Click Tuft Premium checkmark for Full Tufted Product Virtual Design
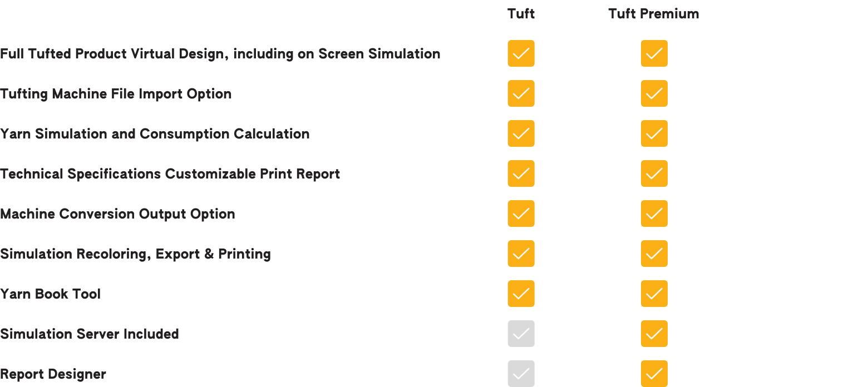This screenshot has width=868, height=387. click(654, 53)
